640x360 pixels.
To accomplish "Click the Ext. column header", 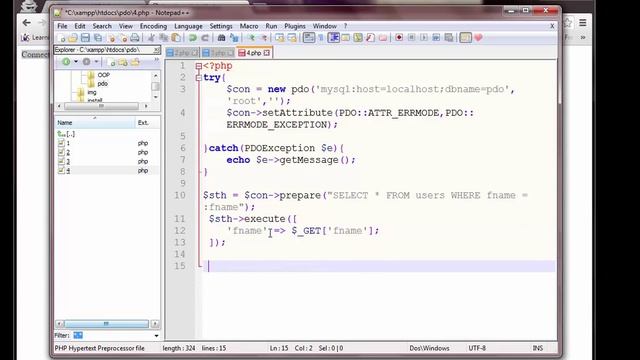I will point(147,122).
